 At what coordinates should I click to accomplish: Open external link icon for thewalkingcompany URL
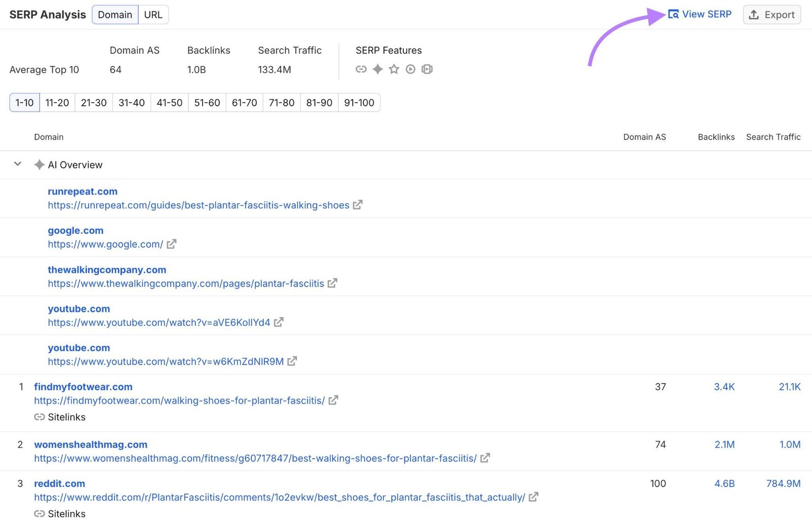coord(332,283)
